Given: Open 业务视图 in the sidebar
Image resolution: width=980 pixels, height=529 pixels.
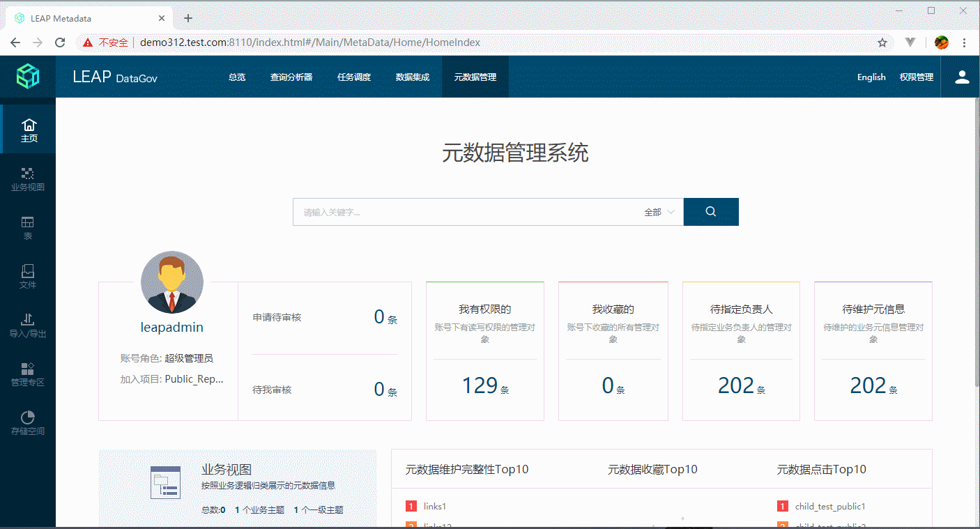Looking at the screenshot, I should (x=28, y=179).
